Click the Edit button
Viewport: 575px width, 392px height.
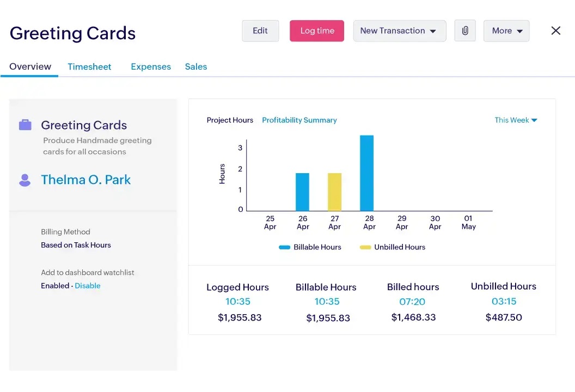(260, 31)
